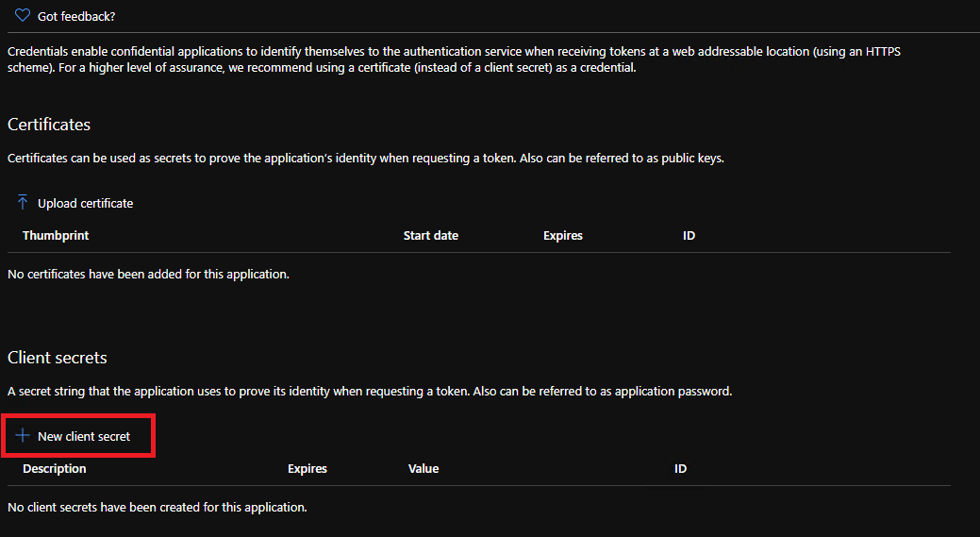Click the Certificates section heading

(x=49, y=125)
